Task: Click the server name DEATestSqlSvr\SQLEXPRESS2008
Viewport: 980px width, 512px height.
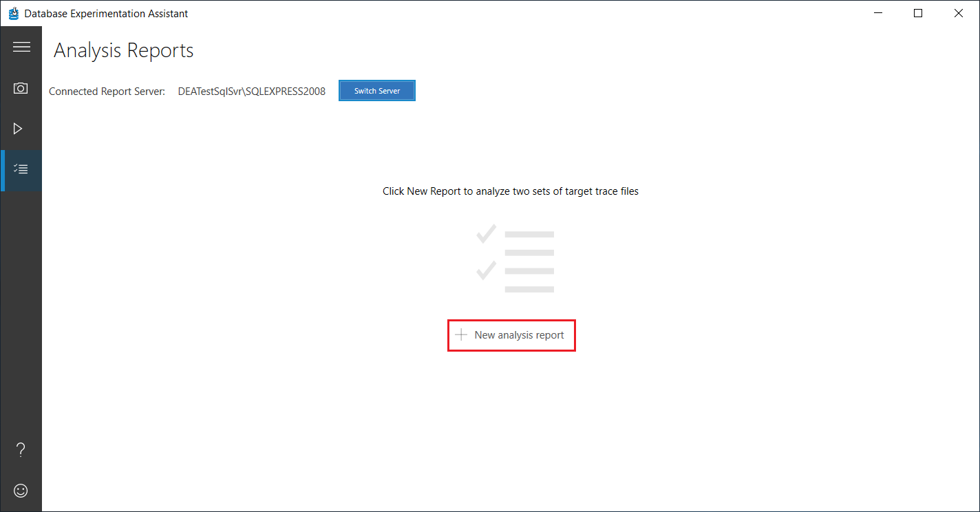Action: [251, 92]
